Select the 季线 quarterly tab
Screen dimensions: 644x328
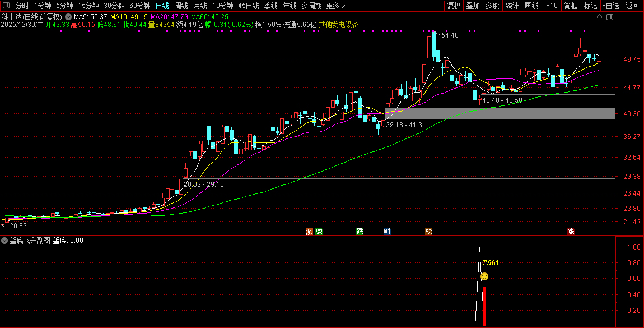point(270,6)
